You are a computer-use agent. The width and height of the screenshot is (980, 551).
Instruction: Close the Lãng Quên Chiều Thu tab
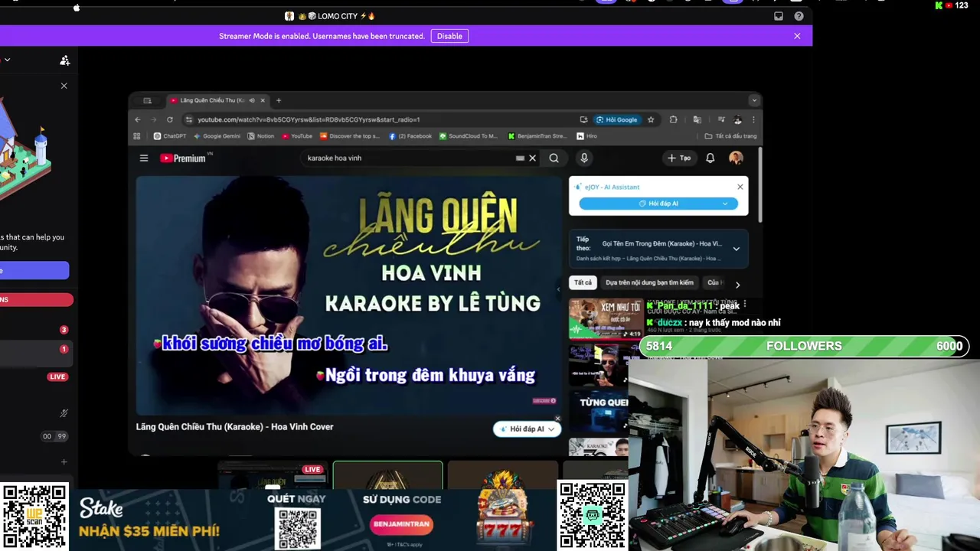263,100
